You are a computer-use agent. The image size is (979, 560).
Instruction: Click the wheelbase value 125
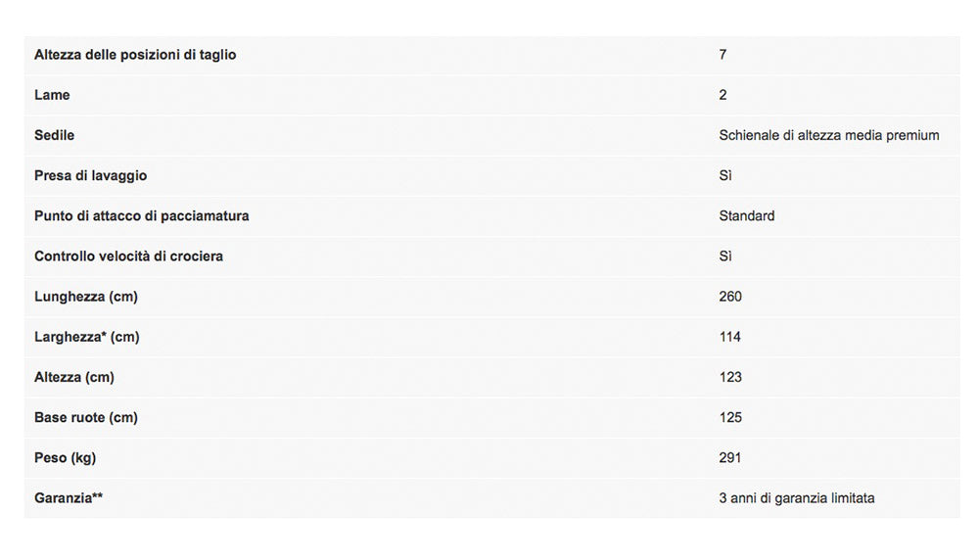coord(730,417)
